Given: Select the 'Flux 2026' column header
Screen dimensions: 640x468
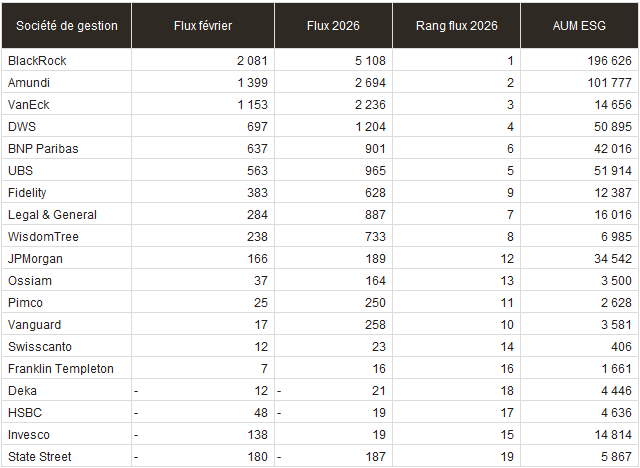Looking at the screenshot, I should [x=333, y=25].
